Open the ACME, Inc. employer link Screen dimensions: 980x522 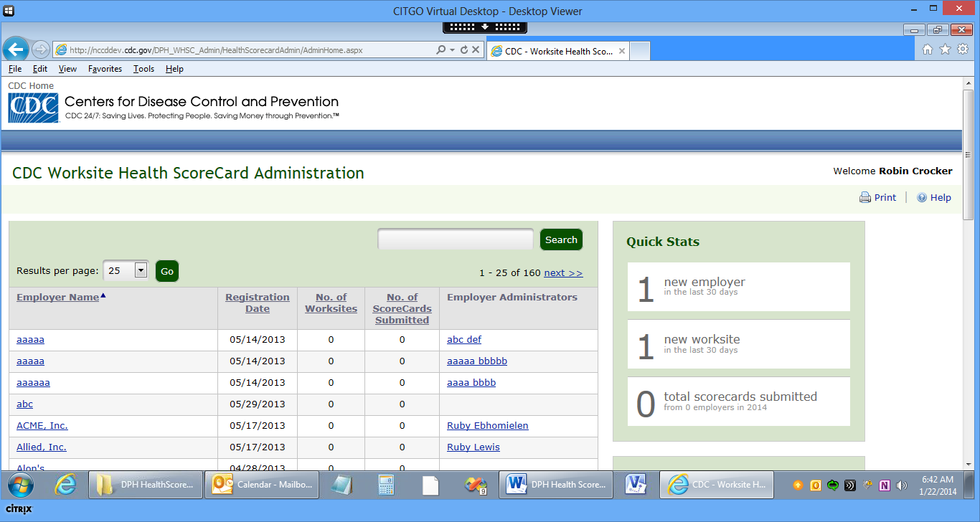pos(42,426)
